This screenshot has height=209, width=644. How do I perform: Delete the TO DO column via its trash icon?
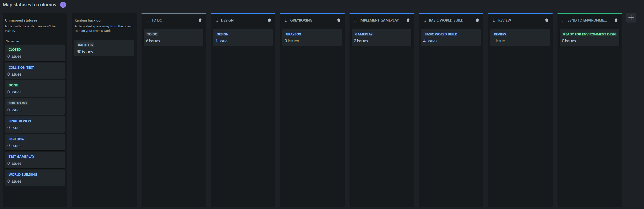point(200,20)
